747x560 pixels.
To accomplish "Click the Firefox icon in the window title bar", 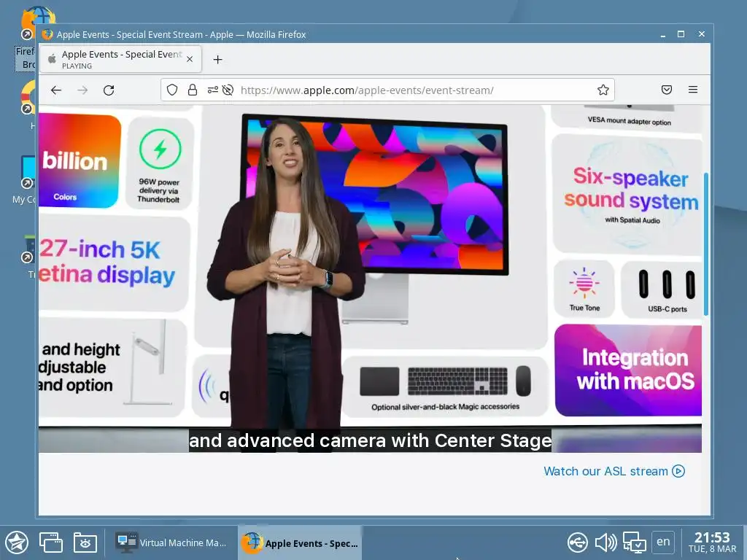I will [47, 34].
